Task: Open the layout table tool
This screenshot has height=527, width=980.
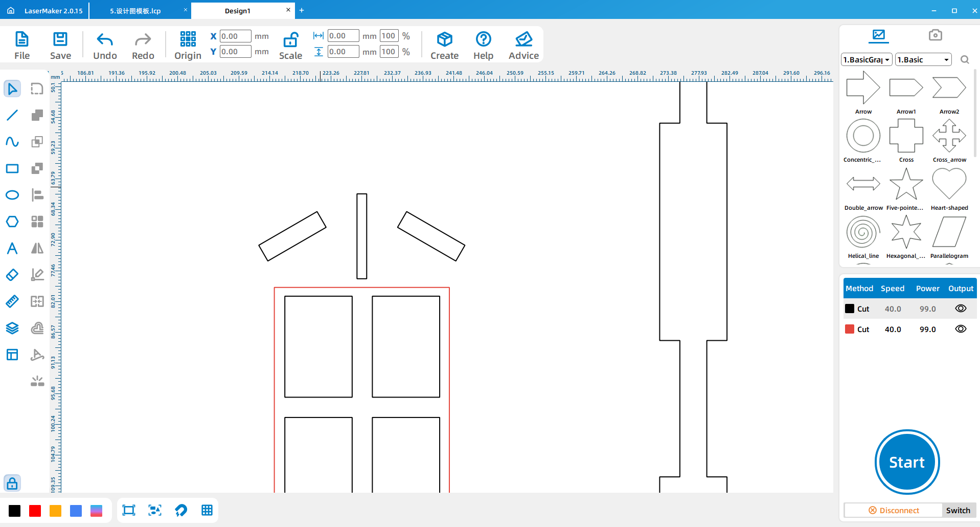Action: coord(12,355)
